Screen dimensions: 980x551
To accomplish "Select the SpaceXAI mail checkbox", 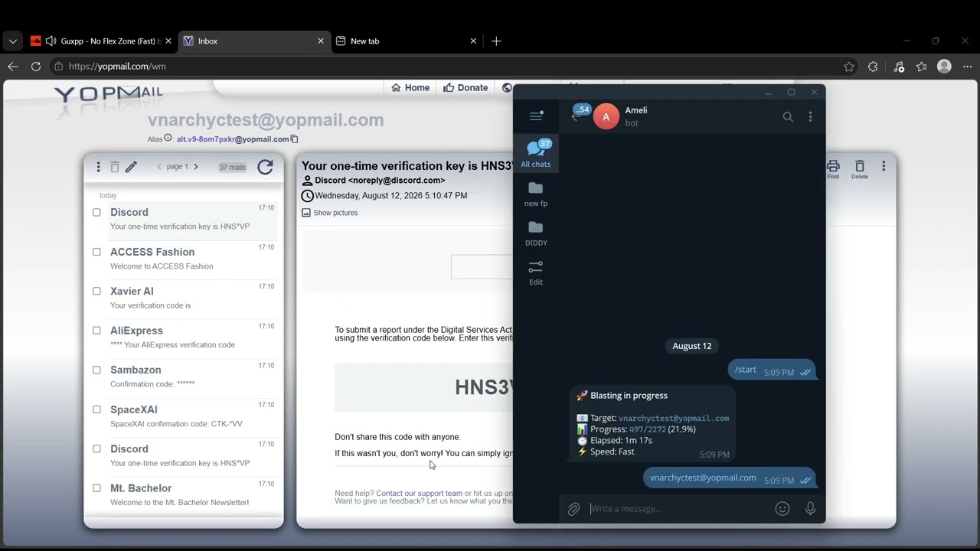I will [96, 409].
